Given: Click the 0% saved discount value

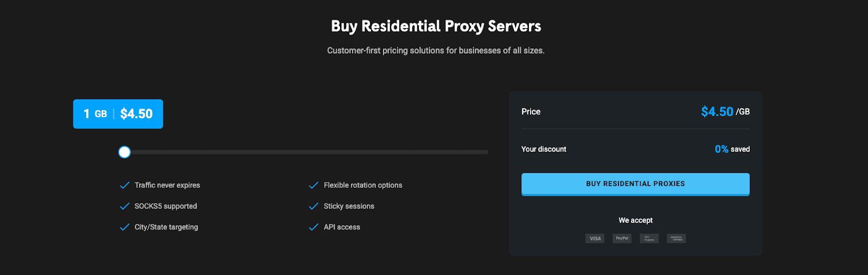Looking at the screenshot, I should click(x=732, y=149).
